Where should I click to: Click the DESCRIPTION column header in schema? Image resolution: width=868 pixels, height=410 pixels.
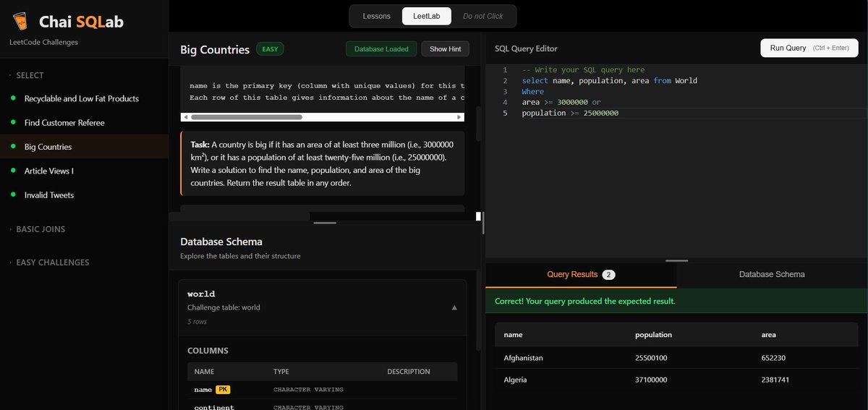point(409,372)
